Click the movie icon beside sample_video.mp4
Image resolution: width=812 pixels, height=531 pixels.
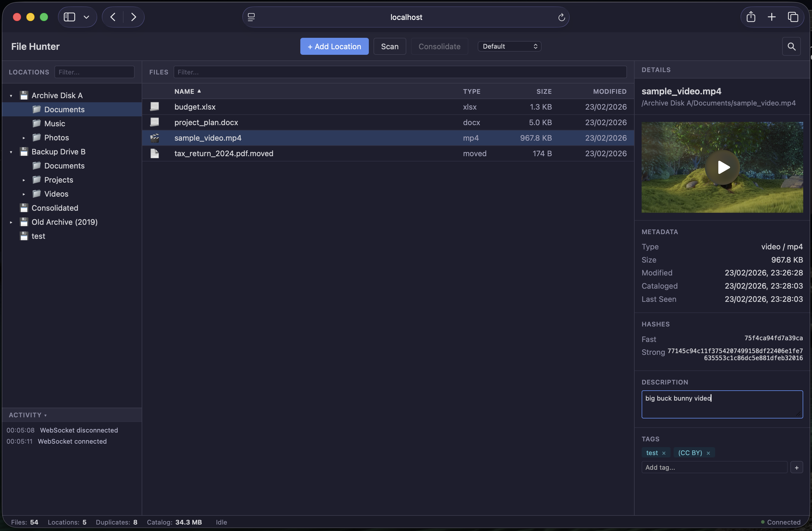point(155,138)
